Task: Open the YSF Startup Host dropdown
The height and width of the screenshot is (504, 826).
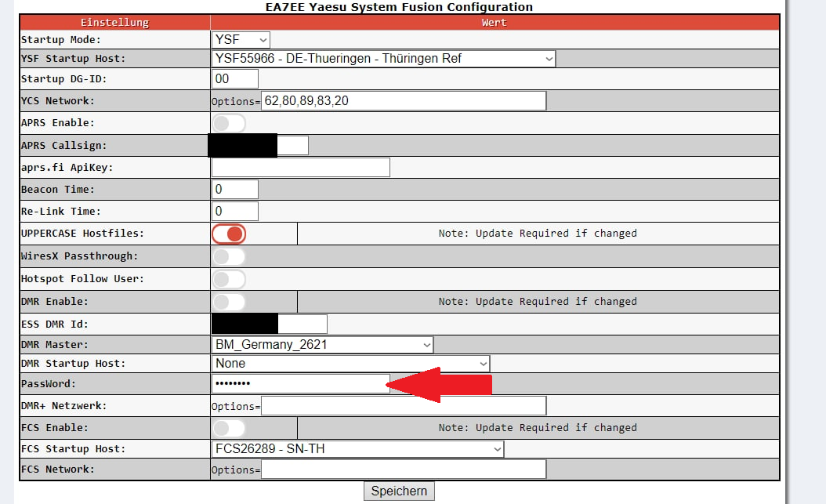Action: pyautogui.click(x=383, y=59)
